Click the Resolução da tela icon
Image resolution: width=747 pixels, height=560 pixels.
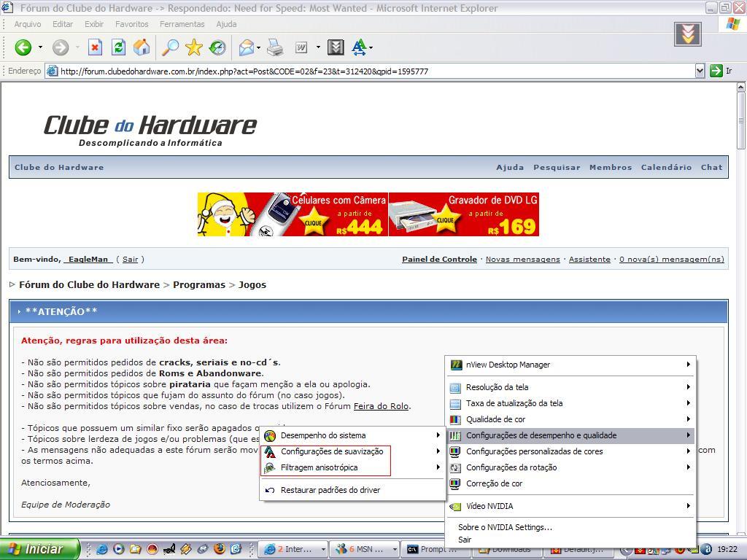455,388
